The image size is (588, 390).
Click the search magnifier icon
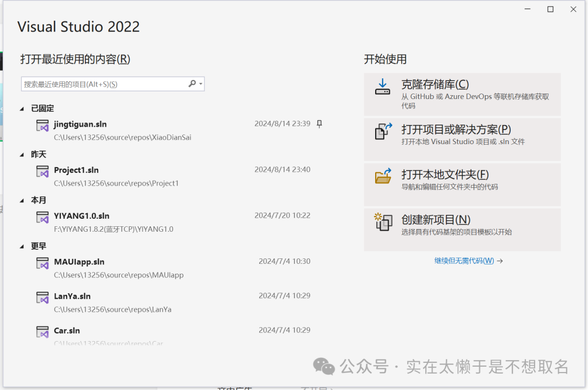(x=192, y=84)
